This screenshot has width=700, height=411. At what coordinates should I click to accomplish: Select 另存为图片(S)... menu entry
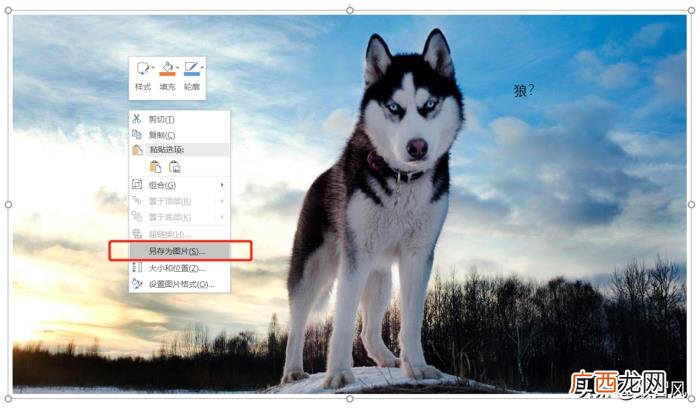click(x=179, y=251)
